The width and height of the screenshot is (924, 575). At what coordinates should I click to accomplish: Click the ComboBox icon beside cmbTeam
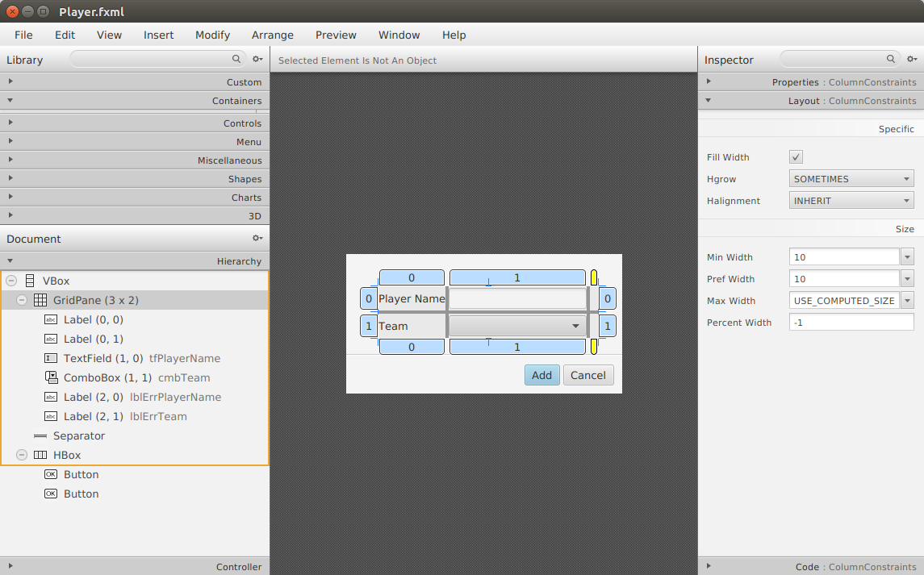tap(52, 377)
